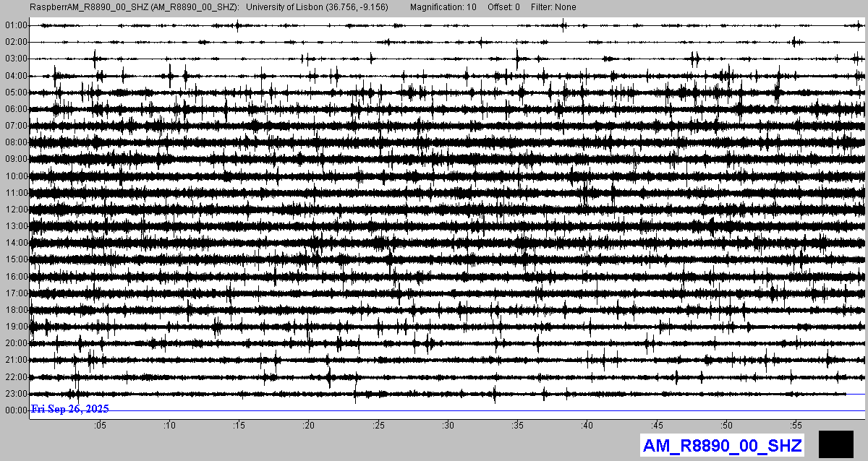Select the 01:00 hour row label
The image size is (868, 461).
click(x=16, y=25)
